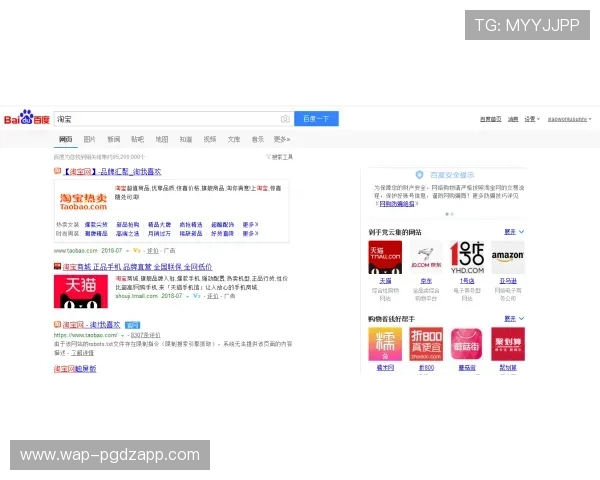Open the 网购防骗秘笈 link
Screen dimensions: 600x480
pyautogui.click(x=397, y=204)
